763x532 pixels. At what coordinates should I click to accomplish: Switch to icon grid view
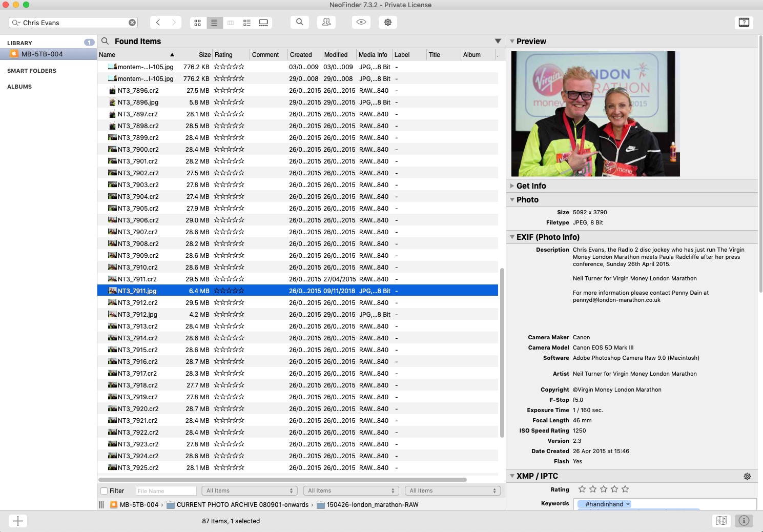tap(197, 23)
